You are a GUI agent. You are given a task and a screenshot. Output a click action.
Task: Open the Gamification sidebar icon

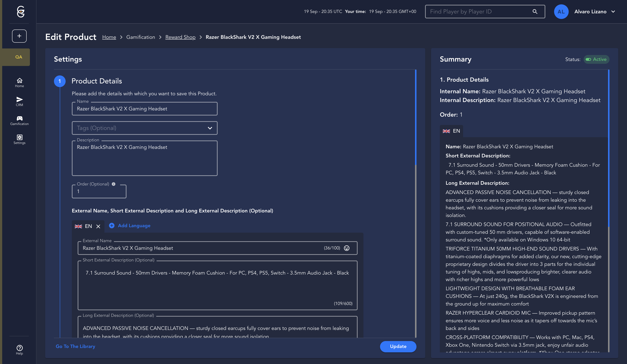(x=19, y=120)
